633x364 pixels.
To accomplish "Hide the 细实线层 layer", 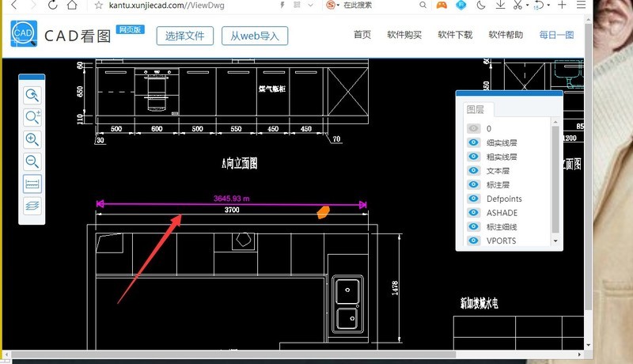I will [474, 142].
